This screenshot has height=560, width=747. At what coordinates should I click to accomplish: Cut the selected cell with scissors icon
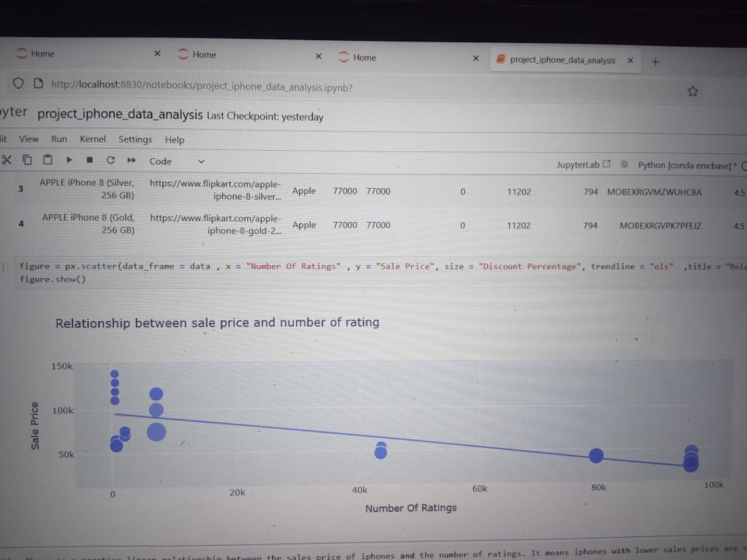pos(6,160)
